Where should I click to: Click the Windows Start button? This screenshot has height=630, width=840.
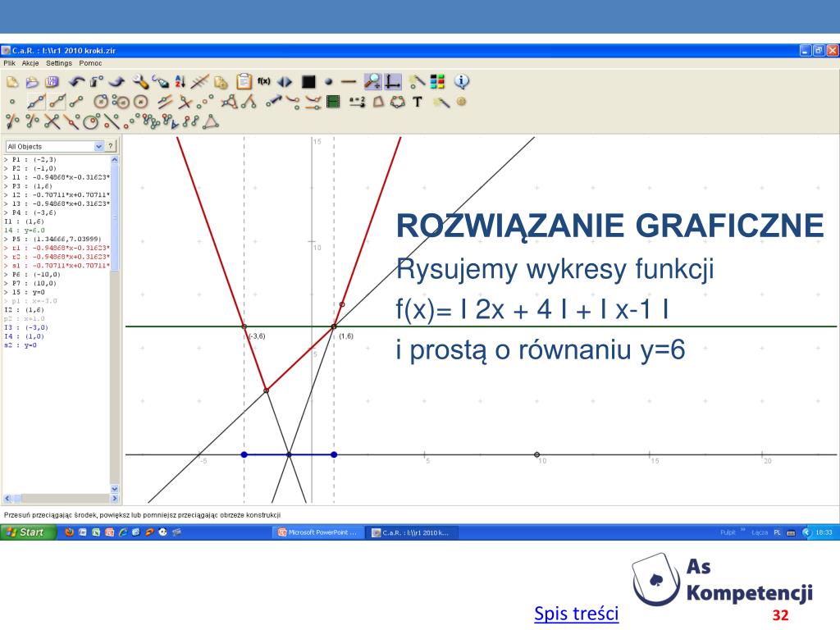pyautogui.click(x=28, y=532)
